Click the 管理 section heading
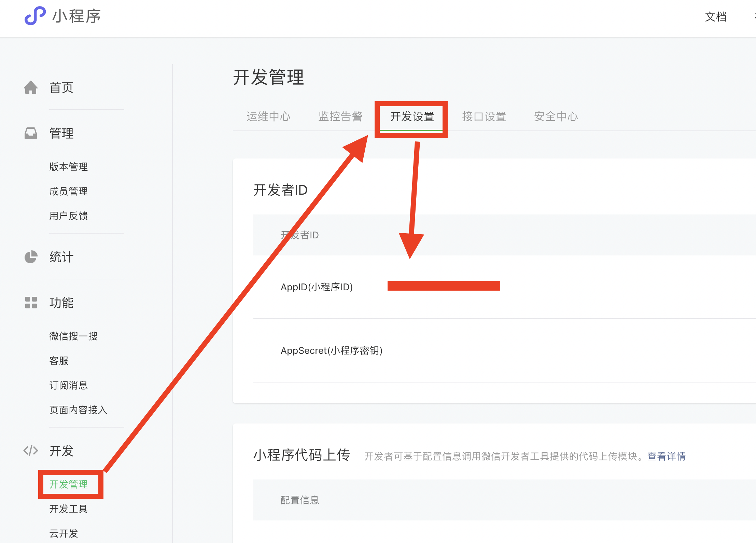Viewport: 756px width, 543px height. [61, 133]
